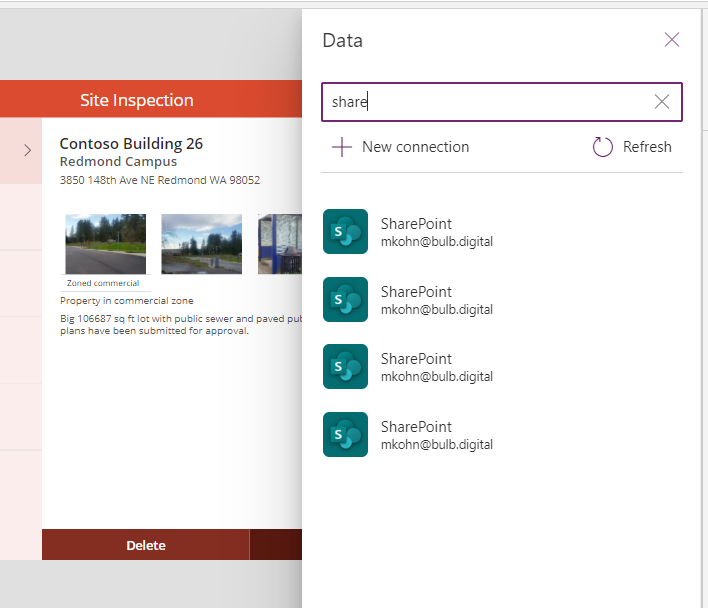Open the road photo thumbnail
708x608 pixels.
click(106, 244)
